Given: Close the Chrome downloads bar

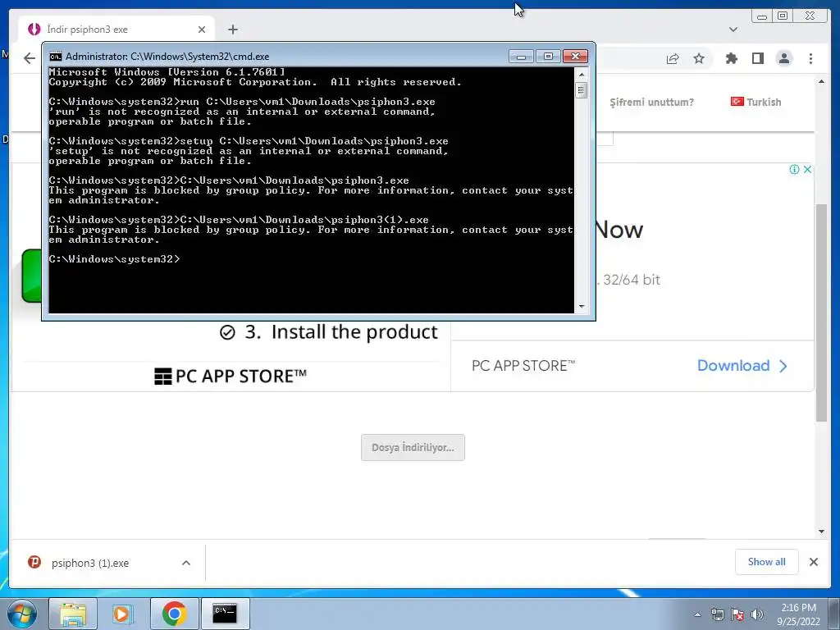Looking at the screenshot, I should pyautogui.click(x=813, y=562).
